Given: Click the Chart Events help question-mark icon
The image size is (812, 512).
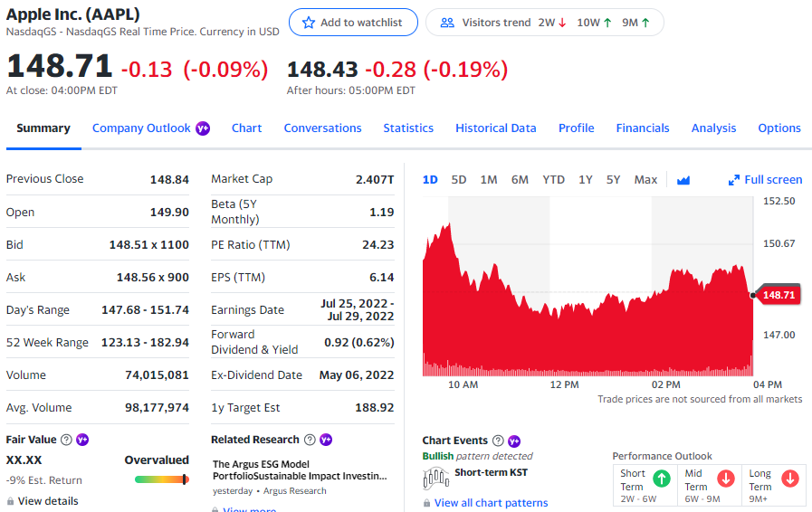Looking at the screenshot, I should [498, 441].
